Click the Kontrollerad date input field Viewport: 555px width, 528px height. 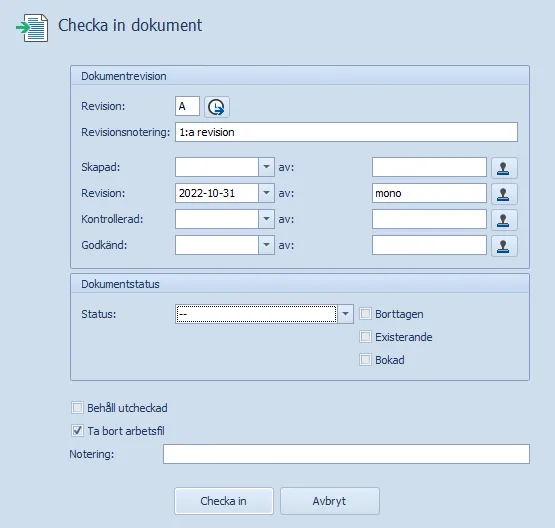point(217,219)
